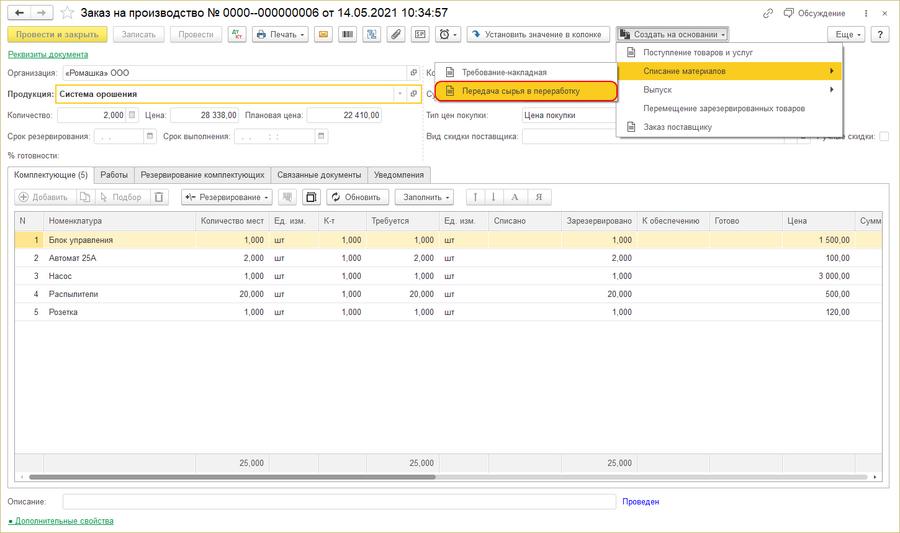The width and height of the screenshot is (900, 533).
Task: Click Установить значение в колонке
Action: (538, 34)
